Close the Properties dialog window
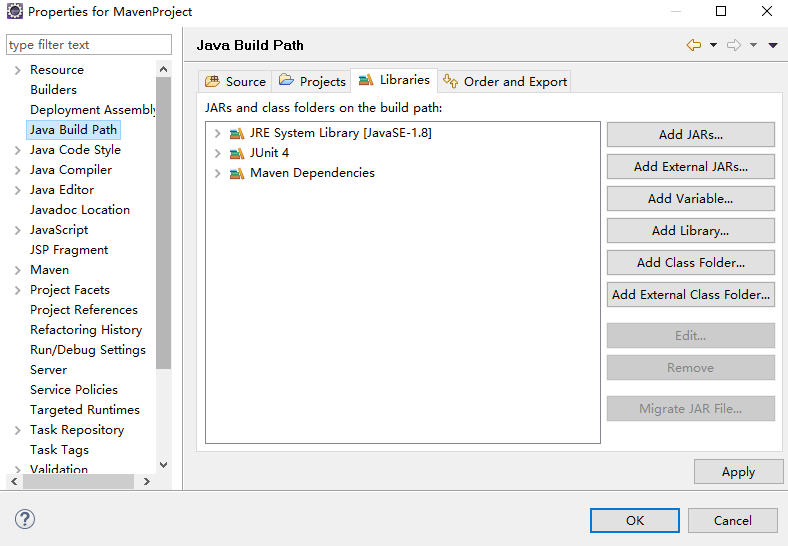788x546 pixels. coord(766,11)
